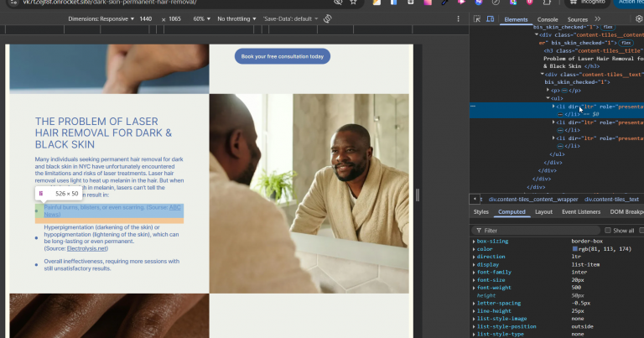Image resolution: width=644 pixels, height=338 pixels.
Task: Open device toolbar three-dot options
Action: point(458,18)
